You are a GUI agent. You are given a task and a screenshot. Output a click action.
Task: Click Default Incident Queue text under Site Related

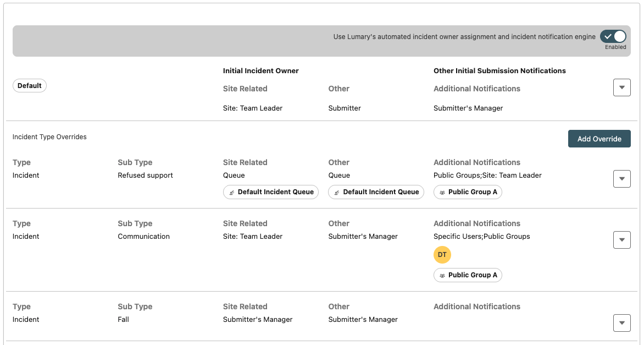(x=276, y=192)
